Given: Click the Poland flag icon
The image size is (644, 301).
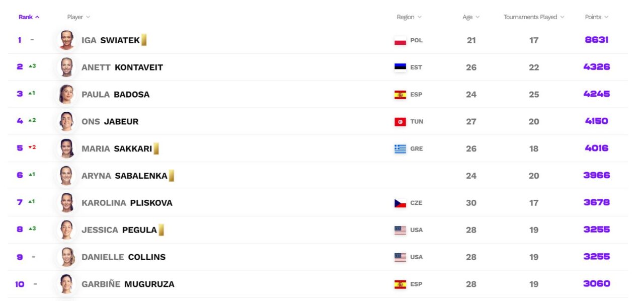Looking at the screenshot, I should point(400,40).
